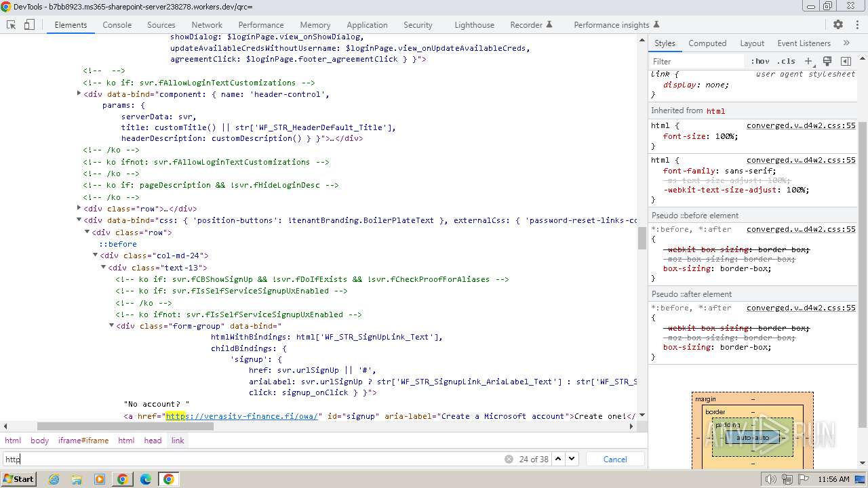This screenshot has height=488, width=868.
Task: Click the box model margin region
Action: (x=752, y=399)
